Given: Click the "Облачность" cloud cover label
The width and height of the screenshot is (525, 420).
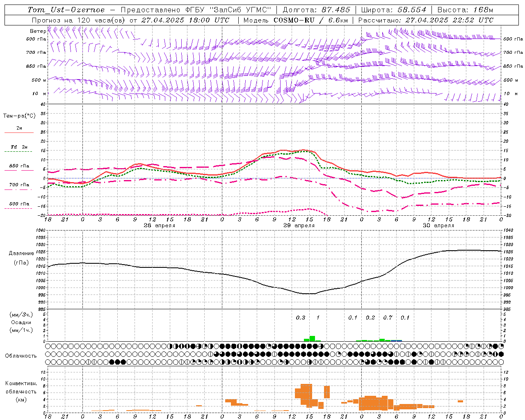Looking at the screenshot, I should [21, 356].
